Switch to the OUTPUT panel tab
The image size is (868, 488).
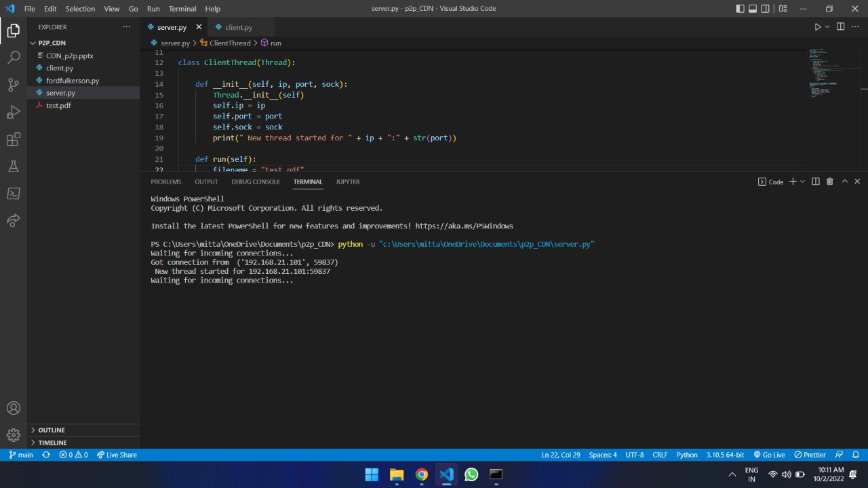pyautogui.click(x=206, y=182)
